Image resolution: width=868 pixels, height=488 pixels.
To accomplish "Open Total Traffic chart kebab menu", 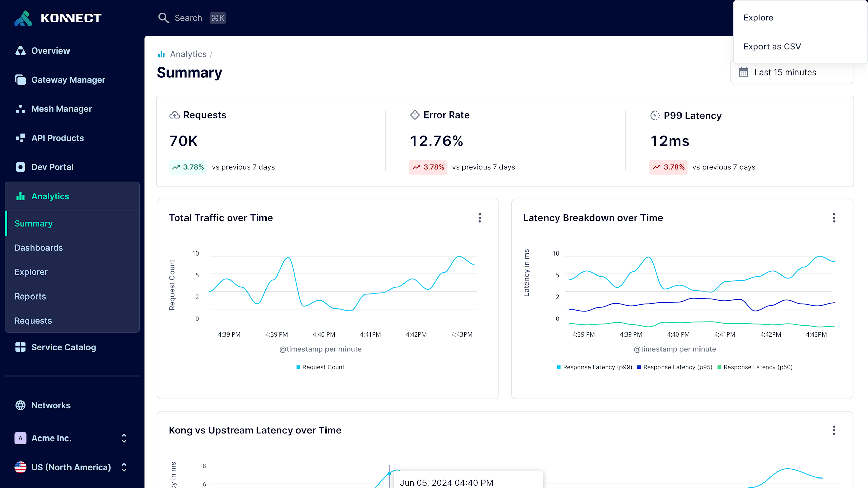I will 480,218.
